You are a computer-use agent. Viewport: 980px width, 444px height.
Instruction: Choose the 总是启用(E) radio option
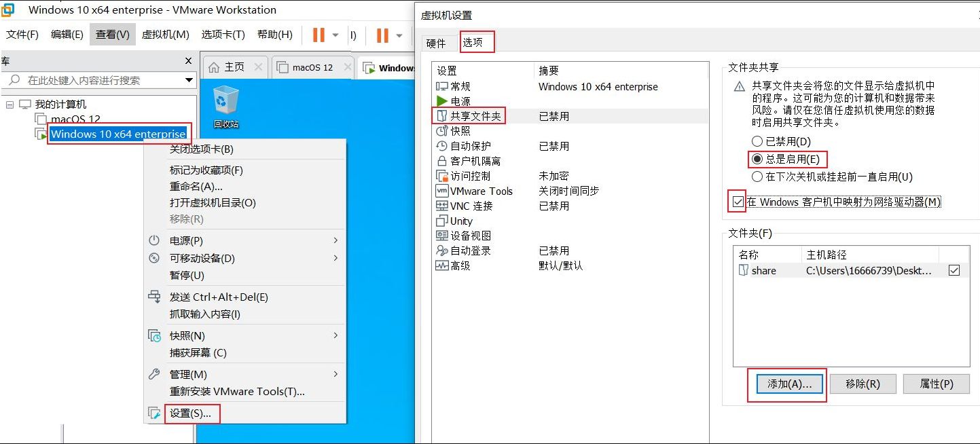coord(757,160)
